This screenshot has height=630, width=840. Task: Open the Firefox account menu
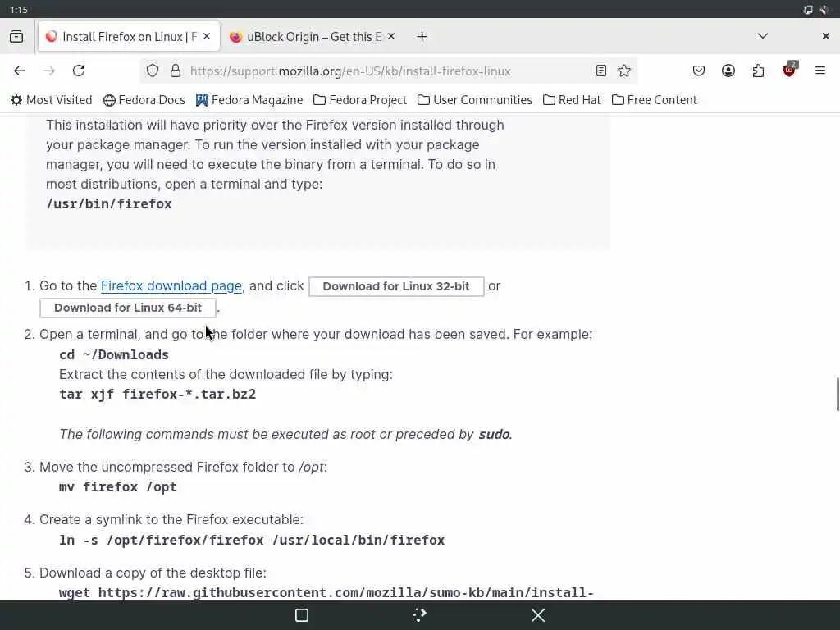728,71
